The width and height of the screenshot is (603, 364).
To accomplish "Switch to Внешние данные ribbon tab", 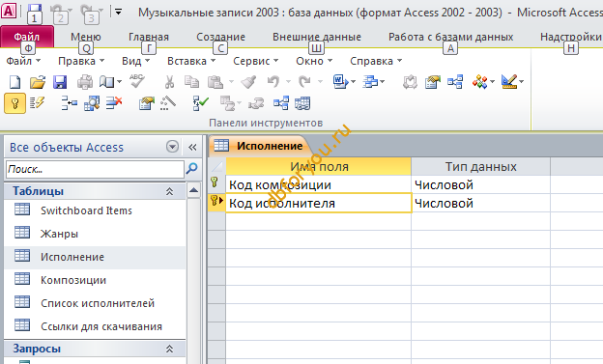I will (317, 37).
